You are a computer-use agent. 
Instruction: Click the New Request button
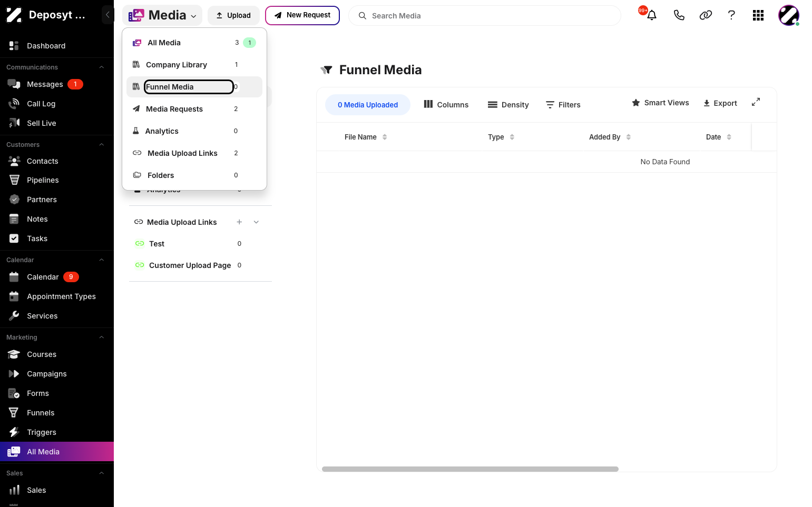pyautogui.click(x=302, y=15)
